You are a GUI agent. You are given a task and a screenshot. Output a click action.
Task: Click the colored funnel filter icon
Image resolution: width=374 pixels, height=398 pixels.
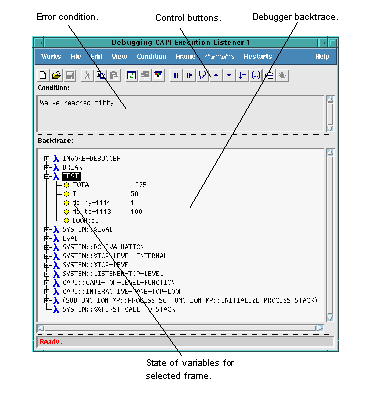point(158,75)
